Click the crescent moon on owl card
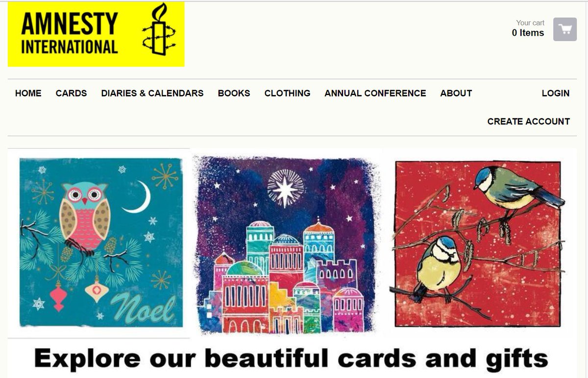Screen dimensions: 588x378 (x=138, y=198)
